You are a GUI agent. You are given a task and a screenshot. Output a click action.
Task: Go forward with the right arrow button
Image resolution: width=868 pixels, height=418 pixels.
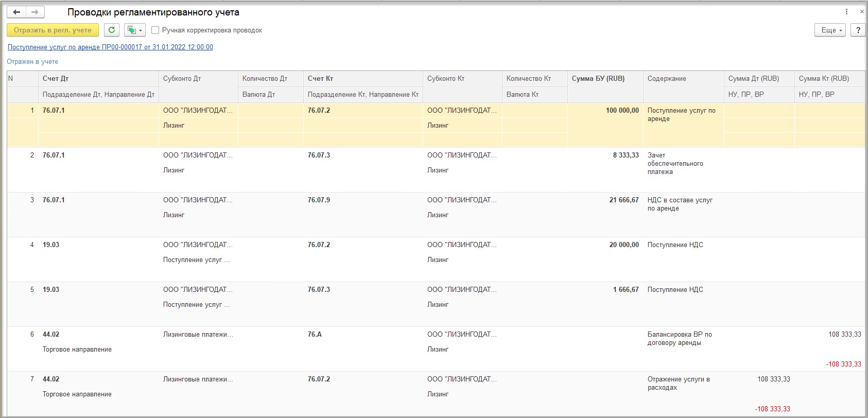(x=35, y=12)
